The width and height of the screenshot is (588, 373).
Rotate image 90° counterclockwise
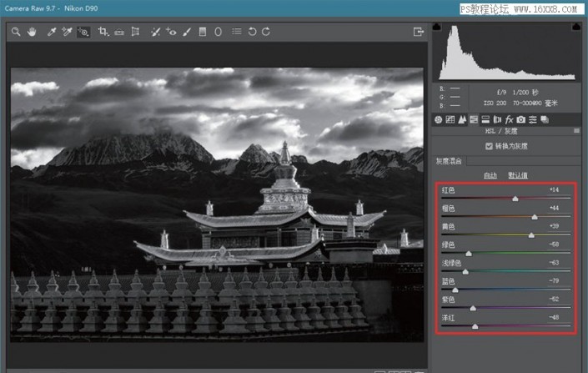(x=252, y=32)
